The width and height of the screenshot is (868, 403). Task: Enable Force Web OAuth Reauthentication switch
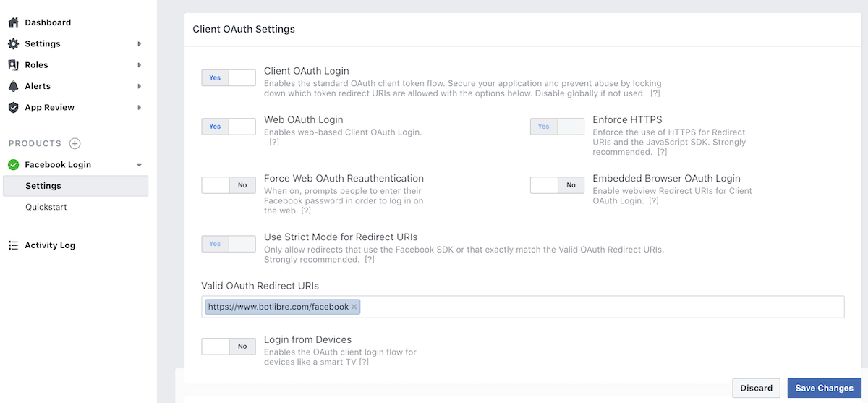coord(229,185)
